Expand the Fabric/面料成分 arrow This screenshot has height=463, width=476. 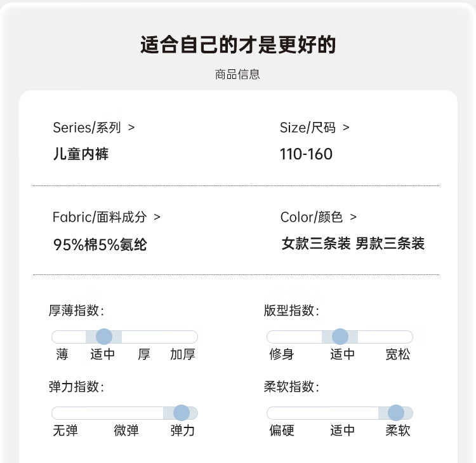pyautogui.click(x=157, y=217)
